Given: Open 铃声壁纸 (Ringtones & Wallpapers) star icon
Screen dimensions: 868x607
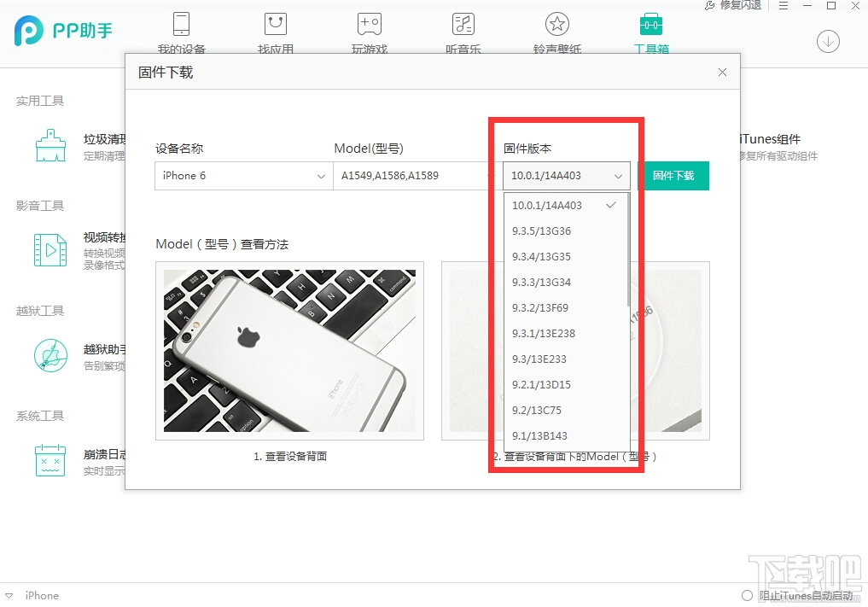Looking at the screenshot, I should pos(556,24).
